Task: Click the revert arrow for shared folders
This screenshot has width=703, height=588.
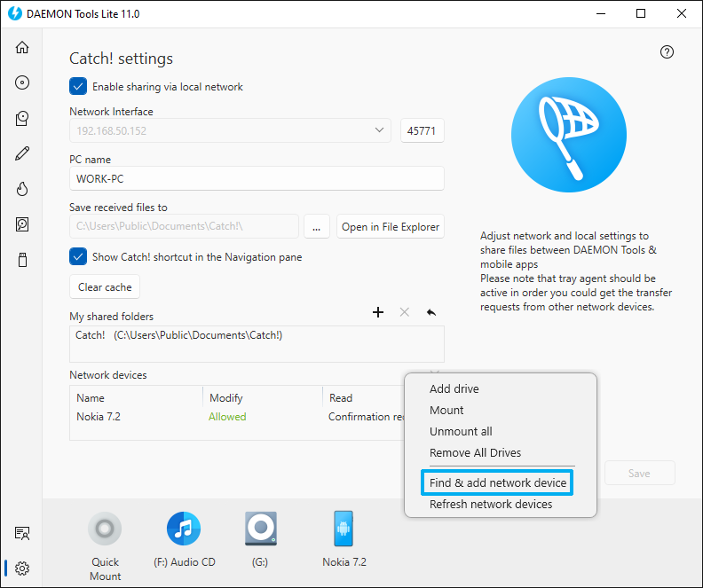Action: [x=430, y=312]
